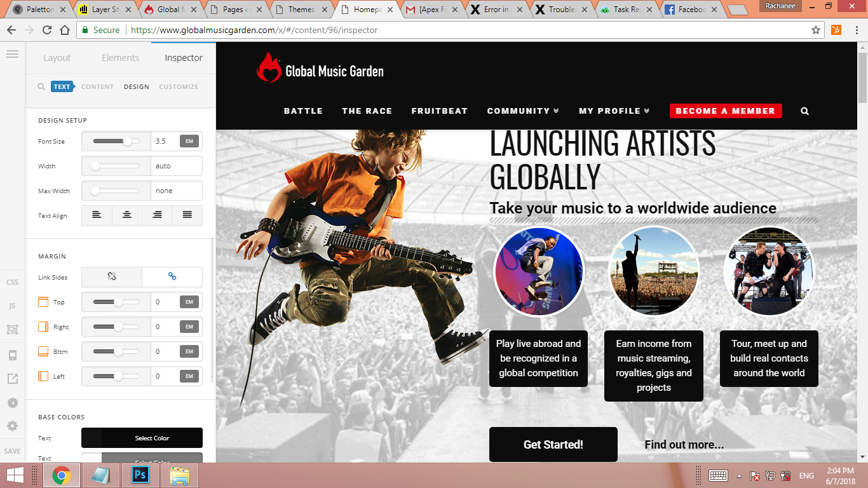Open Photoshop from the taskbar

(x=140, y=475)
